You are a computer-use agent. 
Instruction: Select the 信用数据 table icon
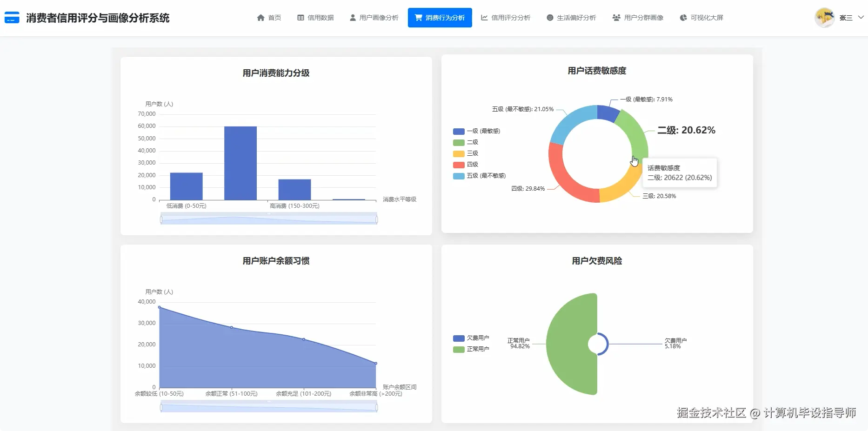coord(300,17)
